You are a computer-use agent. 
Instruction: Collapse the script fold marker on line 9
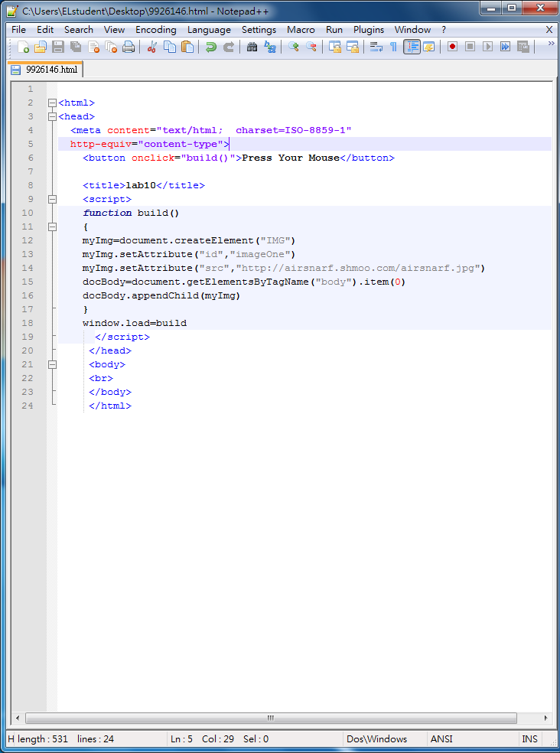[x=52, y=199]
